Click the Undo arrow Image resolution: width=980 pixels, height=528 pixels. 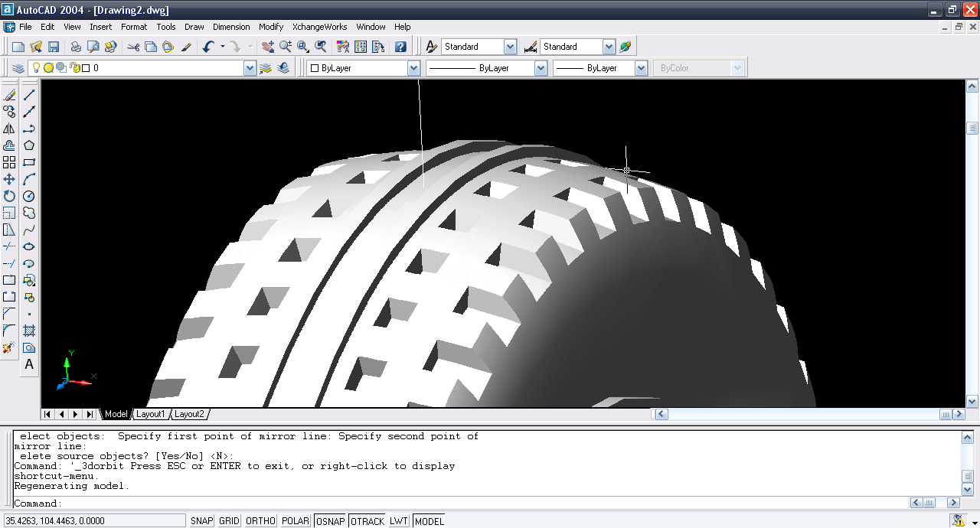click(209, 47)
